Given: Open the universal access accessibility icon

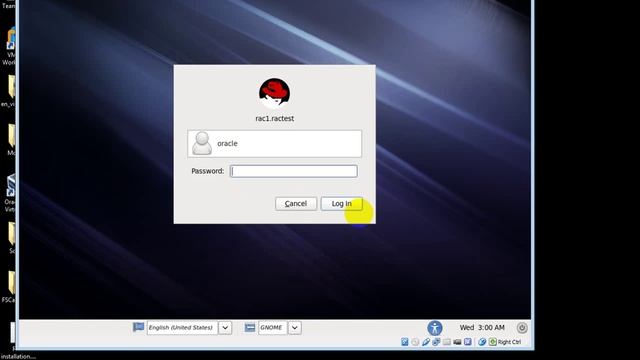Looking at the screenshot, I should coord(435,328).
